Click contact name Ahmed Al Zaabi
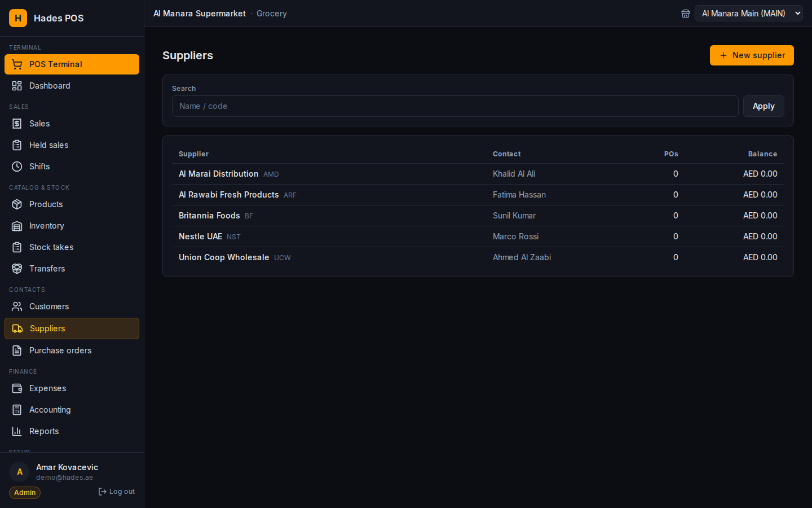 click(x=522, y=257)
